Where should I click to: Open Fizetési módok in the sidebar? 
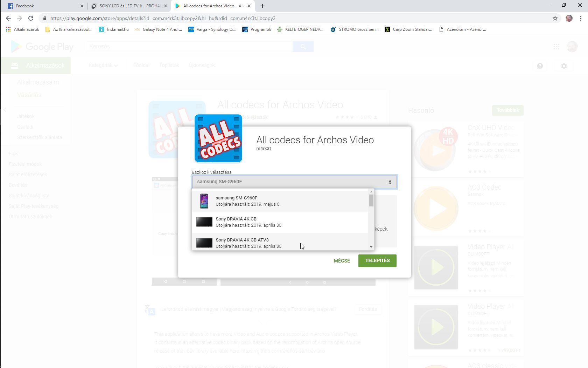[x=25, y=164]
